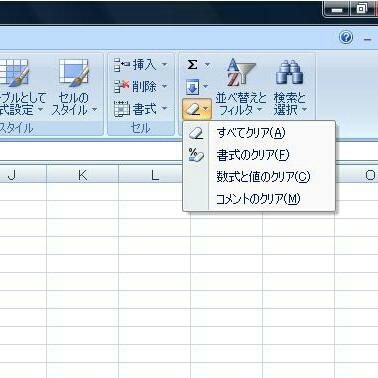This screenshot has height=378, width=378.
Task: Choose 数式と値のクリア(C) menu item
Action: point(259,177)
